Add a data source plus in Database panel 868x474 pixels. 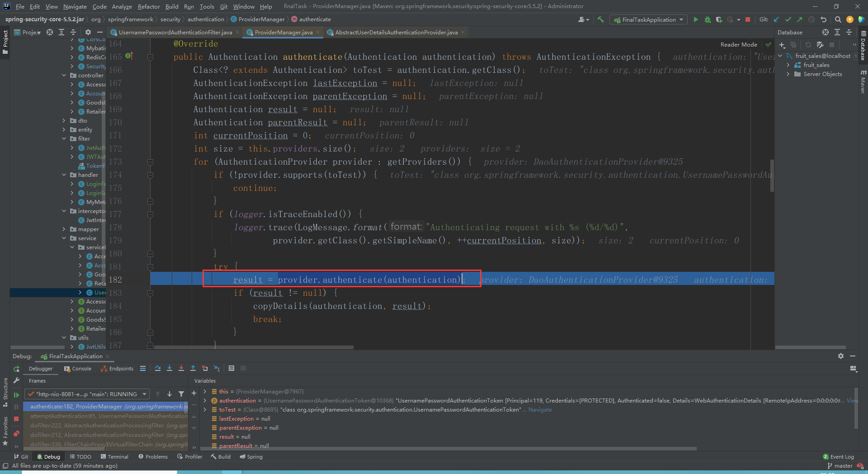click(x=782, y=45)
